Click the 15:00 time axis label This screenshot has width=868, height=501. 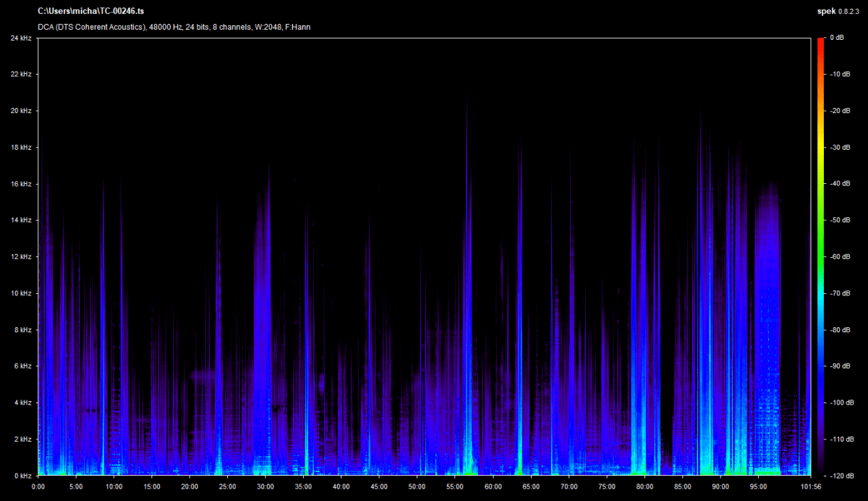click(152, 487)
